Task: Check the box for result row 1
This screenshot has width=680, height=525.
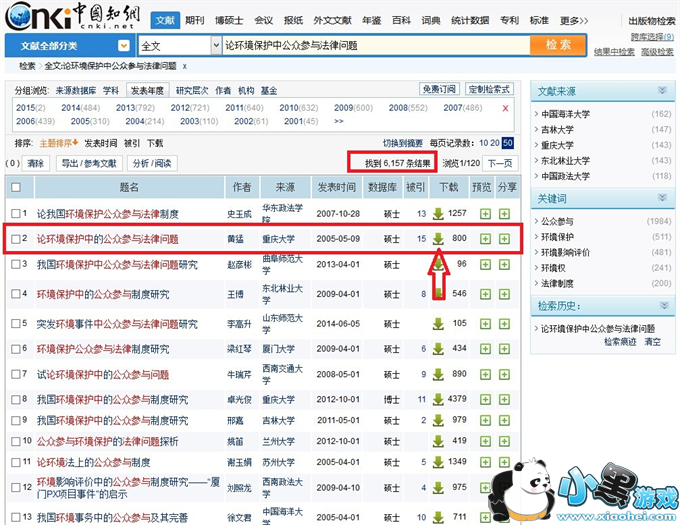Action: pyautogui.click(x=15, y=213)
